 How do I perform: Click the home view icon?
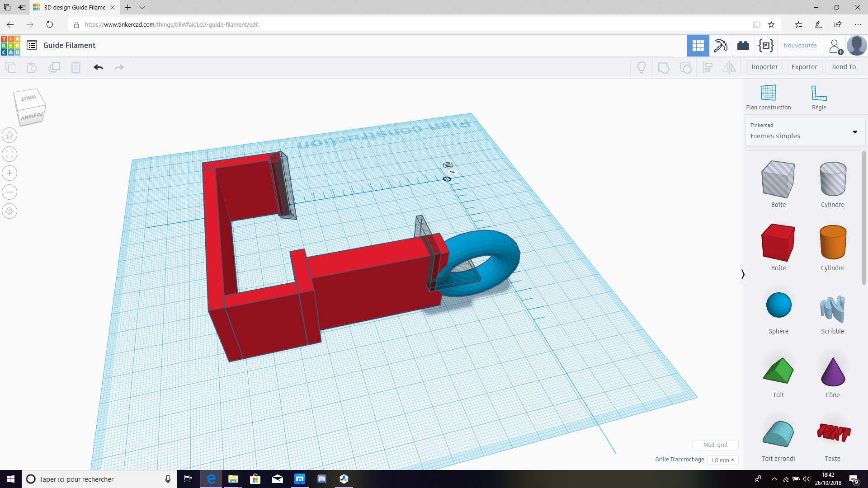(x=9, y=135)
